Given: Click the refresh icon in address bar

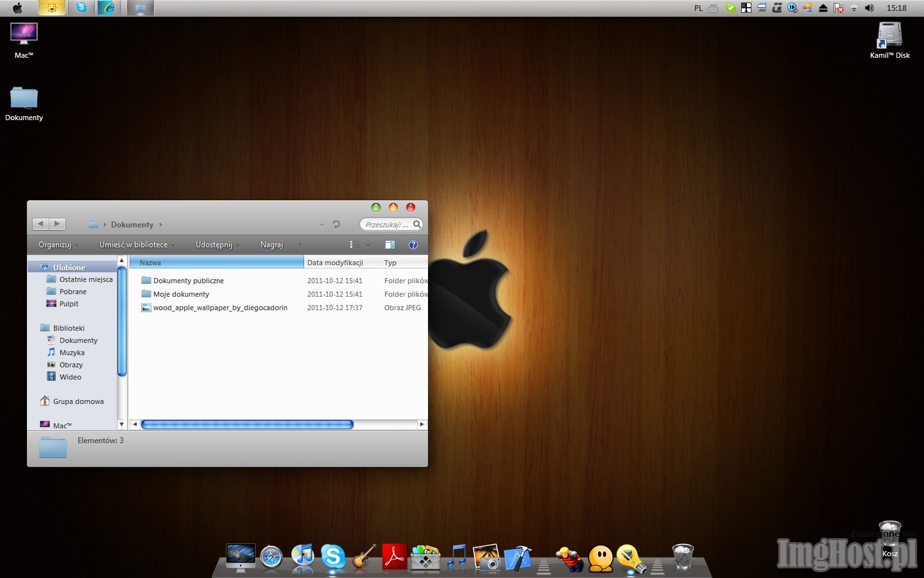Looking at the screenshot, I should tap(336, 224).
